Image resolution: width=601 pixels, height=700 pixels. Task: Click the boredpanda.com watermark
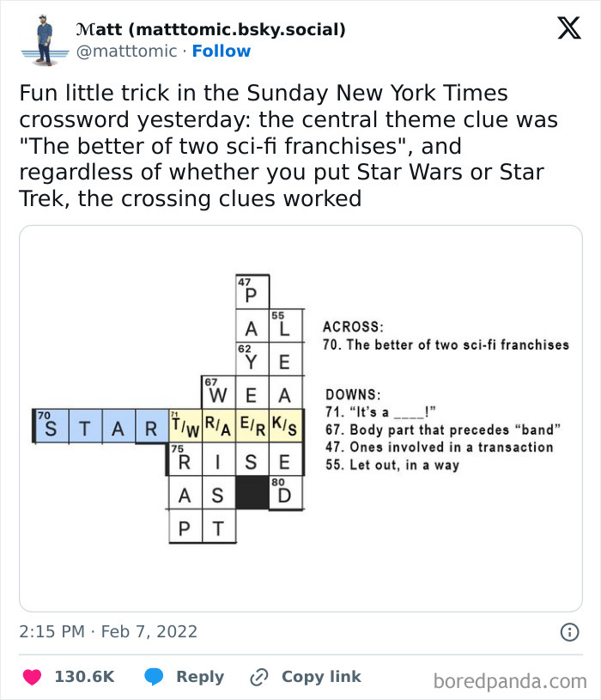tap(513, 677)
